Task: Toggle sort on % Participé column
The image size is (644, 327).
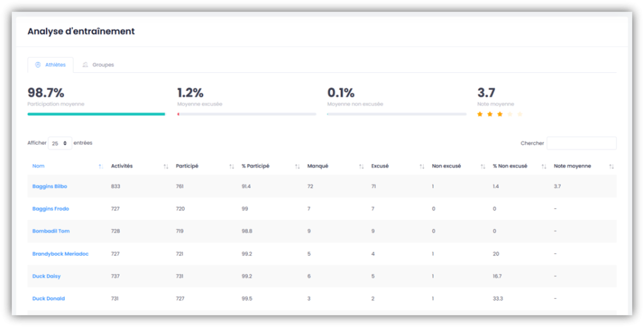Action: [x=297, y=167]
